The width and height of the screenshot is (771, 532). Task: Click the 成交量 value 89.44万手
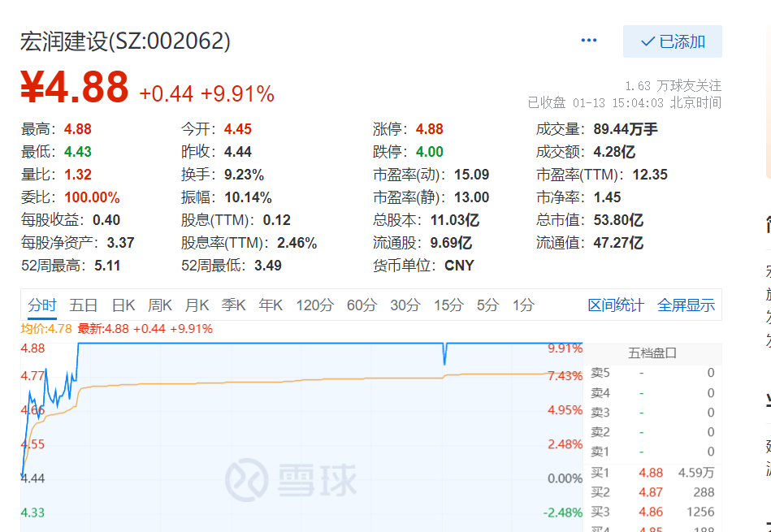(626, 129)
